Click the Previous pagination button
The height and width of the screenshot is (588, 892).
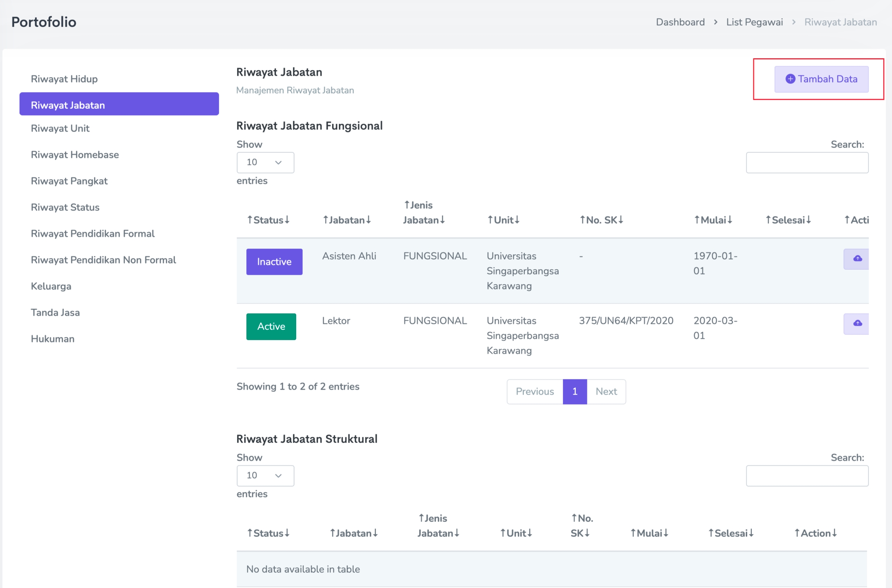click(535, 391)
